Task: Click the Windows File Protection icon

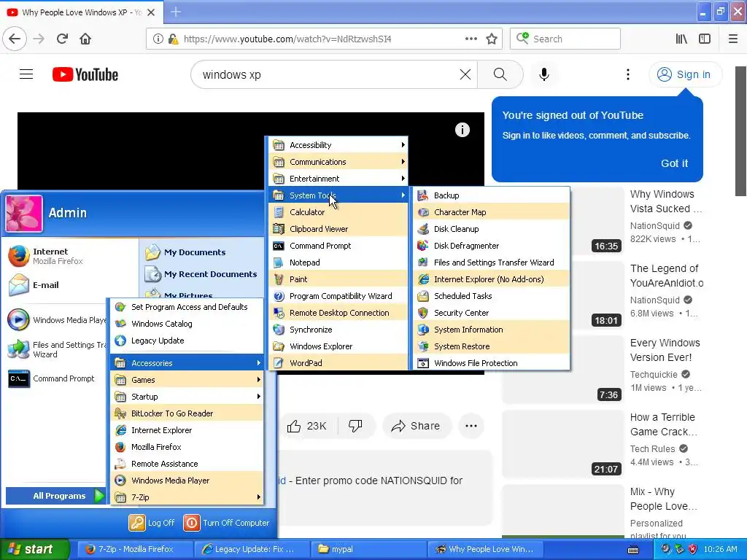Action: (422, 363)
